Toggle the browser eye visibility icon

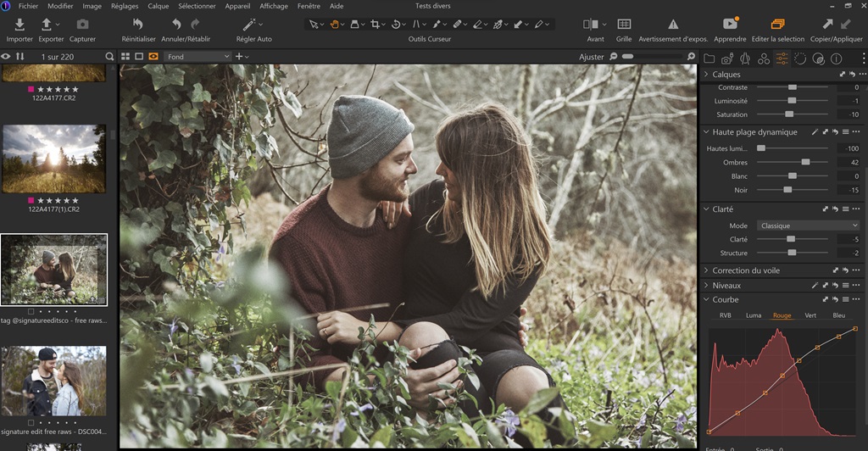tap(6, 57)
